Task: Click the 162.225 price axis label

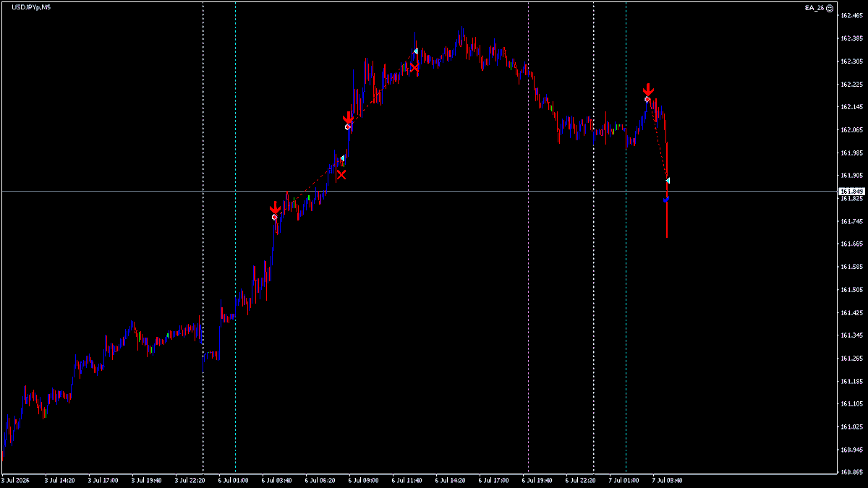Action: point(851,84)
